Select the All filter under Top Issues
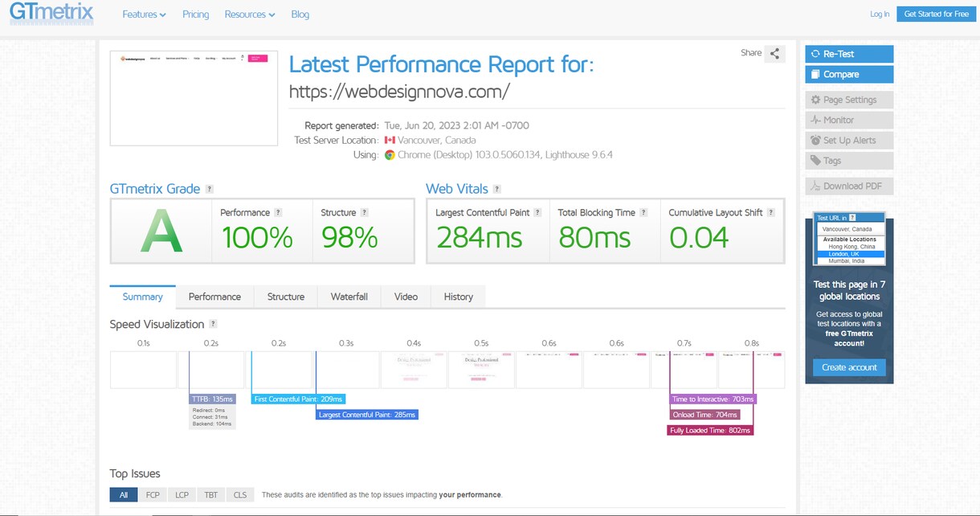 (124, 495)
